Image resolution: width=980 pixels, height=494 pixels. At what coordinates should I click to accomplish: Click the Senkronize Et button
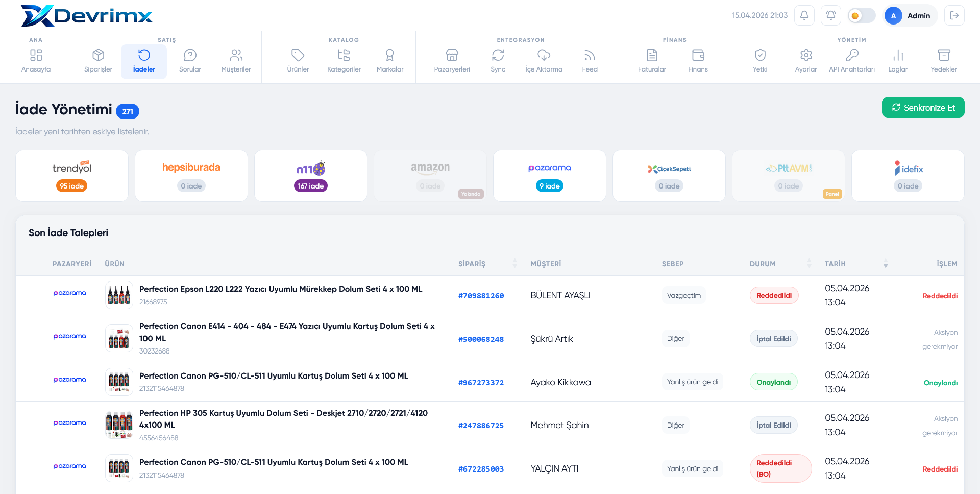click(923, 107)
